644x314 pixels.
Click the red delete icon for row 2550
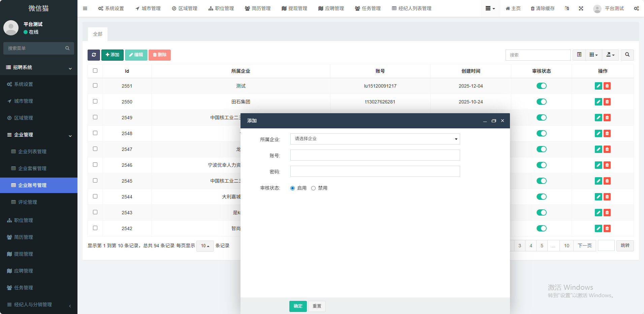click(x=607, y=102)
